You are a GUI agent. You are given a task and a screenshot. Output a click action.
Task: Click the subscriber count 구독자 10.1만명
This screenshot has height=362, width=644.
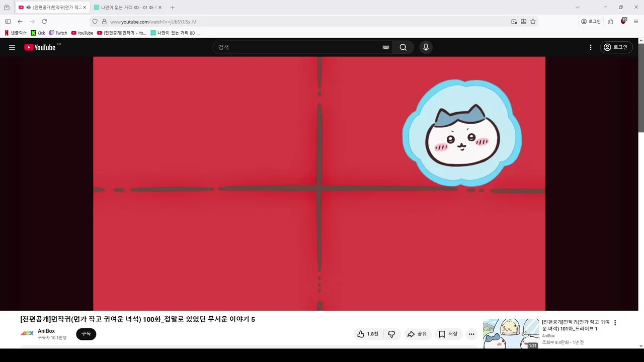pyautogui.click(x=52, y=338)
